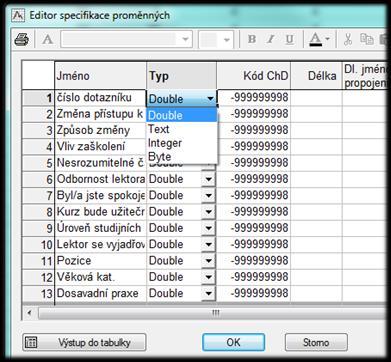Select Double in the type list
The width and height of the screenshot is (391, 362).
[x=182, y=115]
